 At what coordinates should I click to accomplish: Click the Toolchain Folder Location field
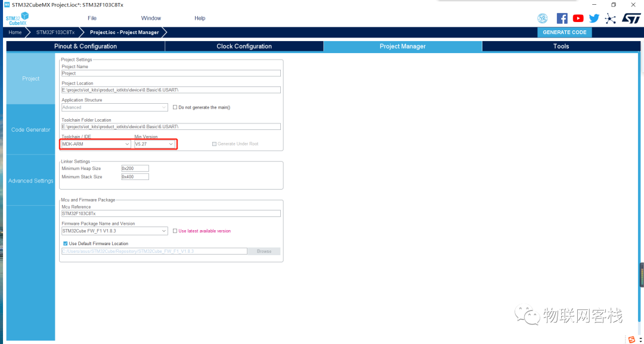tap(171, 127)
